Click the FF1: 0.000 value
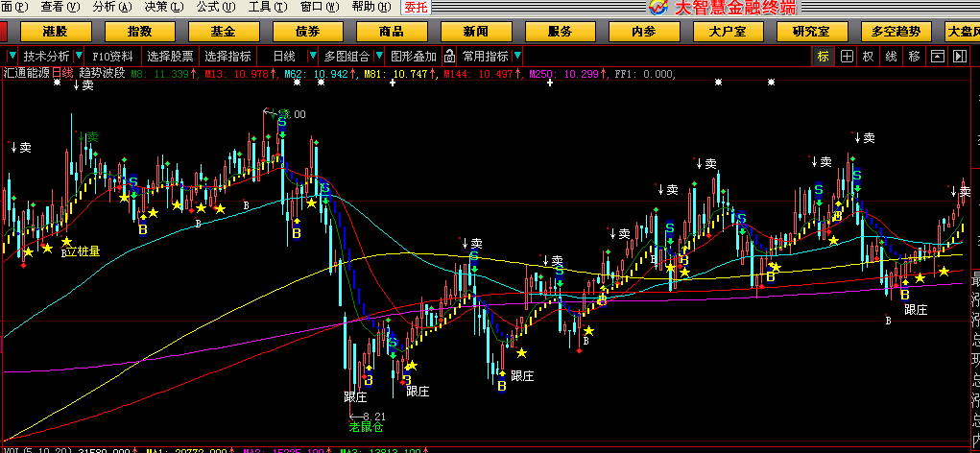The height and width of the screenshot is (453, 980). pos(646,74)
